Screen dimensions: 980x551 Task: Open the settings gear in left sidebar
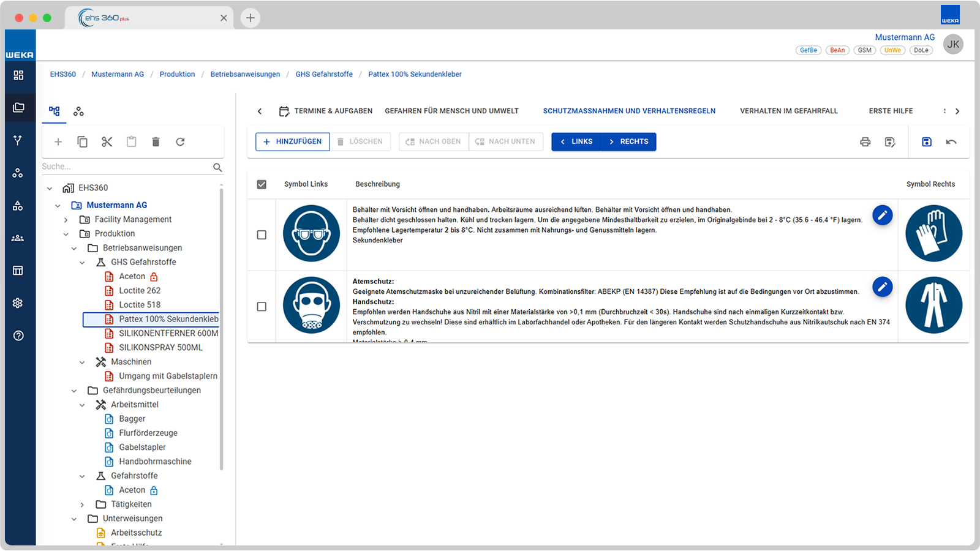(x=18, y=303)
